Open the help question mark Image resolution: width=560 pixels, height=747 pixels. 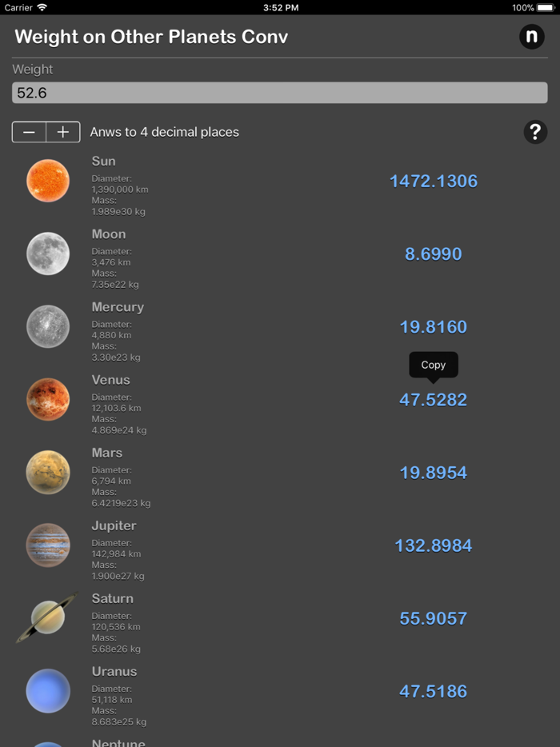point(535,132)
